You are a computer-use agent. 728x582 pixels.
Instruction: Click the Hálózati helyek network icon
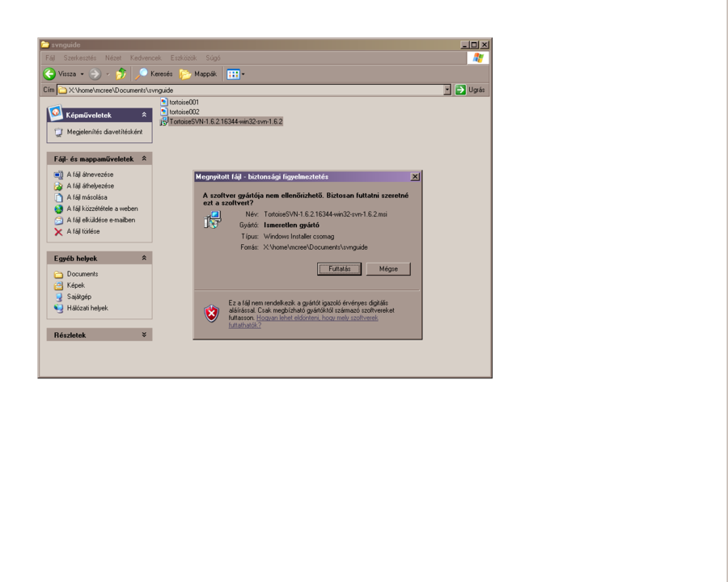(x=58, y=308)
